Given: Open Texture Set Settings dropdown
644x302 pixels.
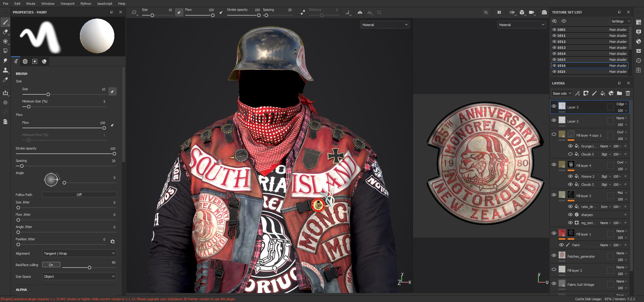Looking at the screenshot, I should (x=621, y=21).
